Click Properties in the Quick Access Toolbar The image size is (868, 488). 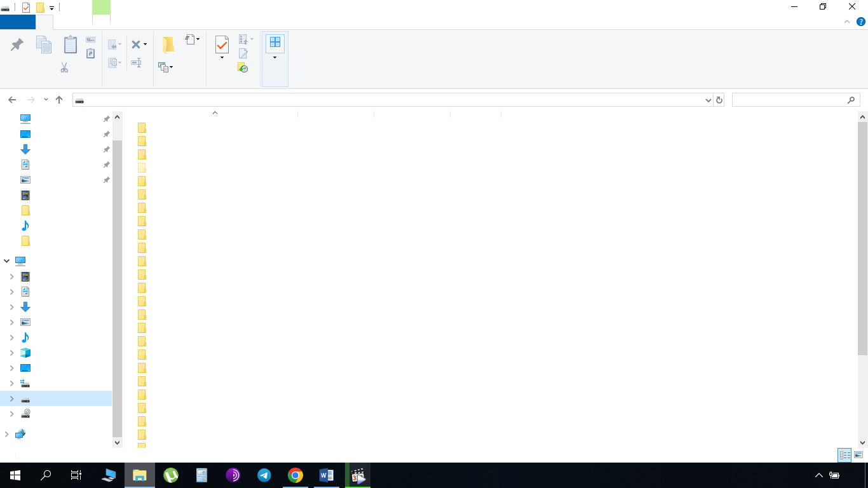(x=26, y=8)
